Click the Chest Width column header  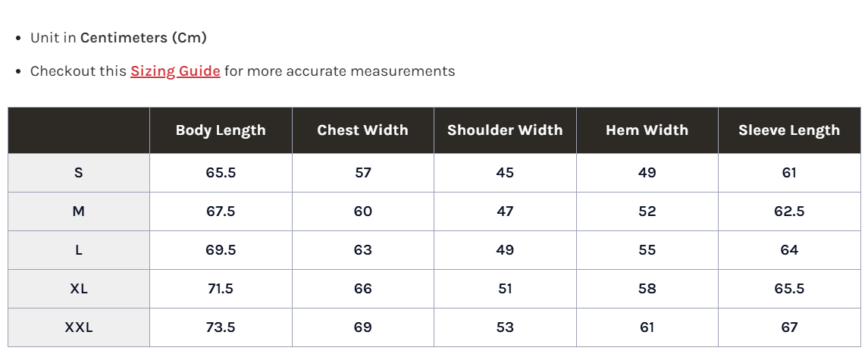(362, 130)
